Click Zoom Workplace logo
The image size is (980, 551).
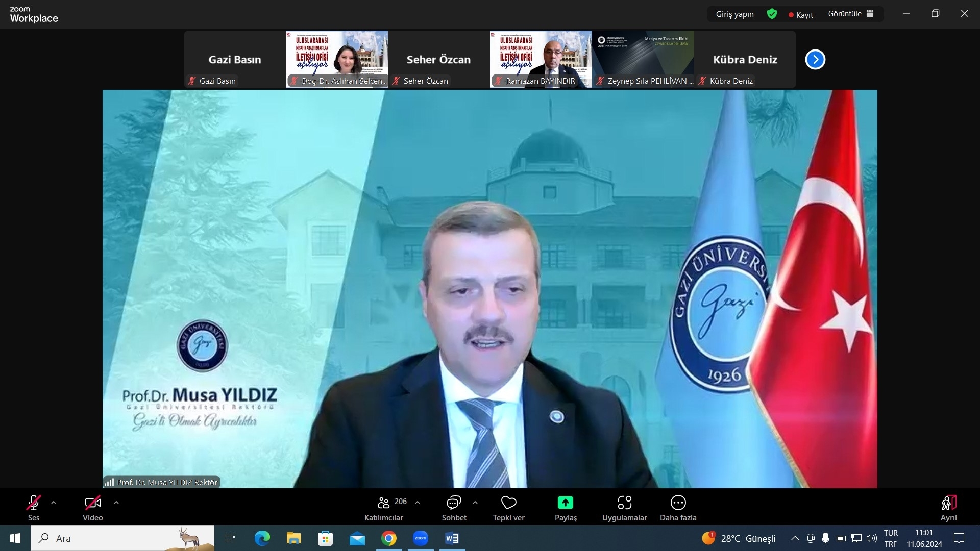tap(34, 15)
